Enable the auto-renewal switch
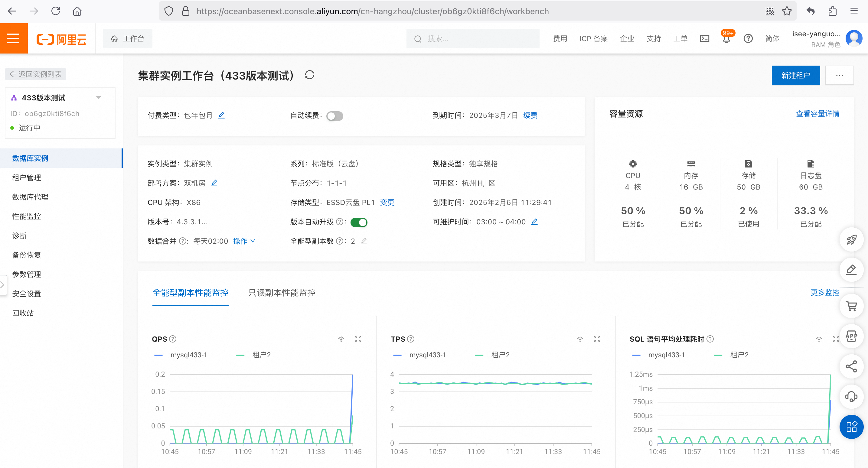 coord(334,116)
